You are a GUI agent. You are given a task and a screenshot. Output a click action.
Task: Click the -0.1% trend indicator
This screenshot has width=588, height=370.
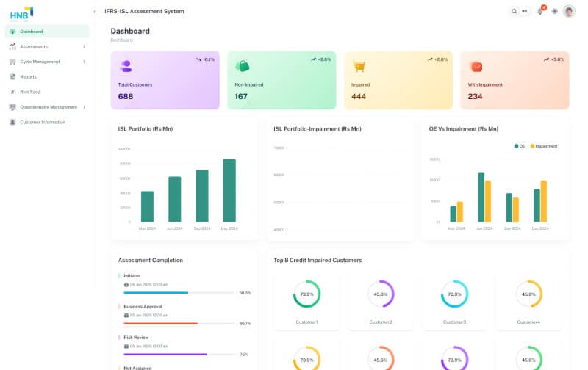[x=205, y=59]
